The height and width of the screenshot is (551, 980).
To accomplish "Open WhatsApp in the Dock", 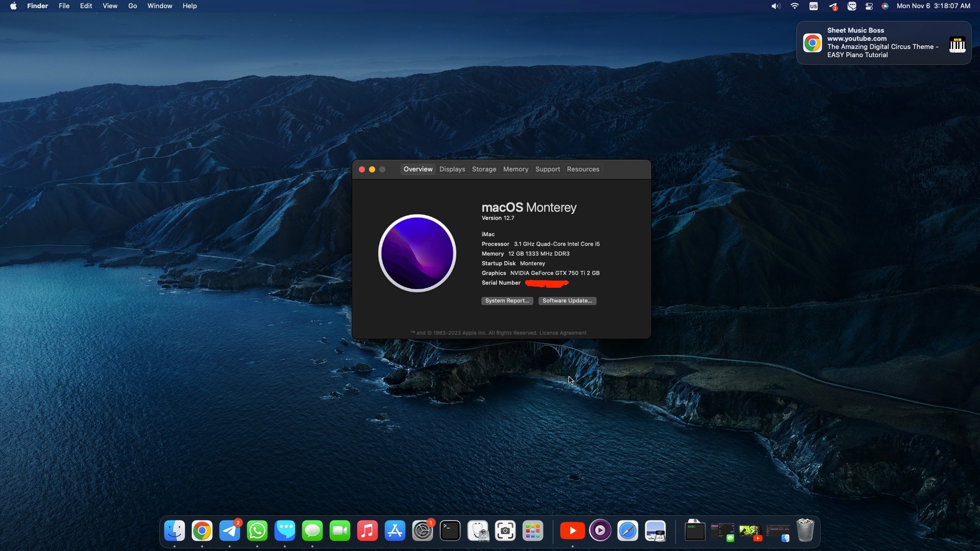I will 257,531.
